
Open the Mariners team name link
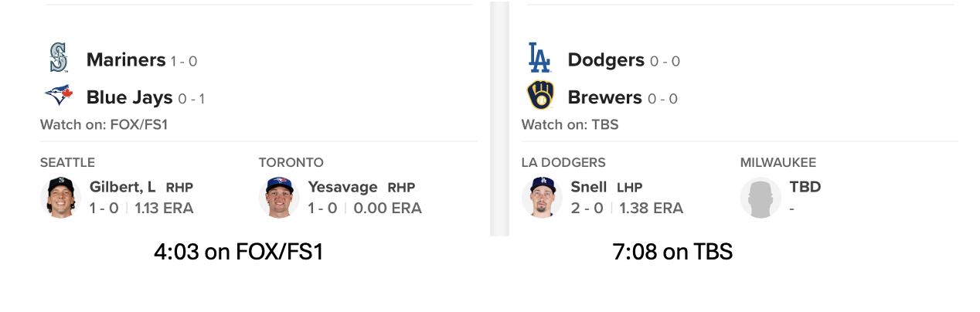pyautogui.click(x=126, y=59)
